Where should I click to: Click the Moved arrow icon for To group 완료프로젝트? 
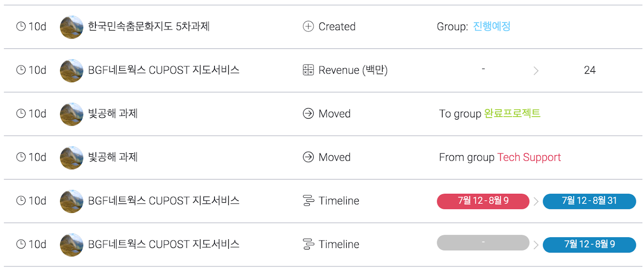[308, 113]
